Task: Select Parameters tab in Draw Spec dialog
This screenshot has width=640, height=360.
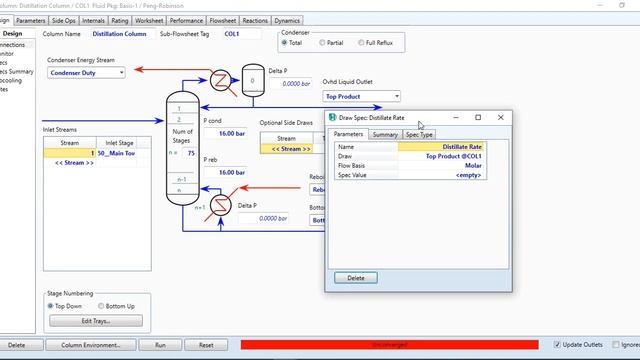Action: click(348, 134)
